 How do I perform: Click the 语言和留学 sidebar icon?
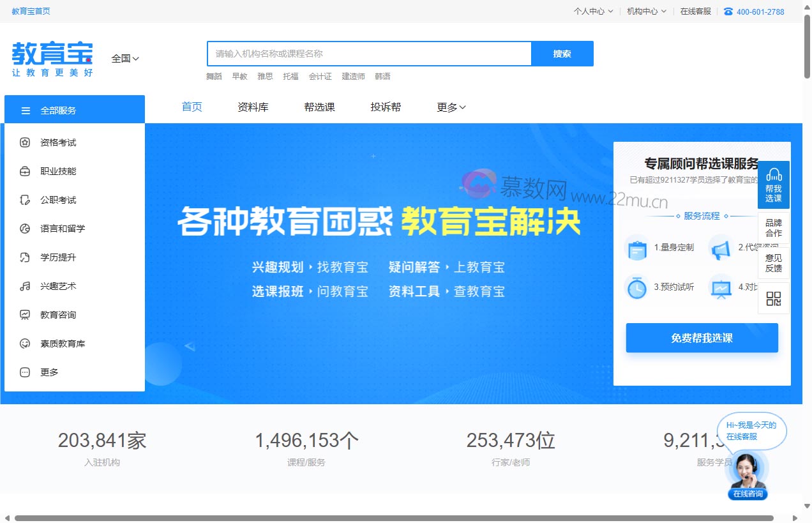click(x=25, y=229)
